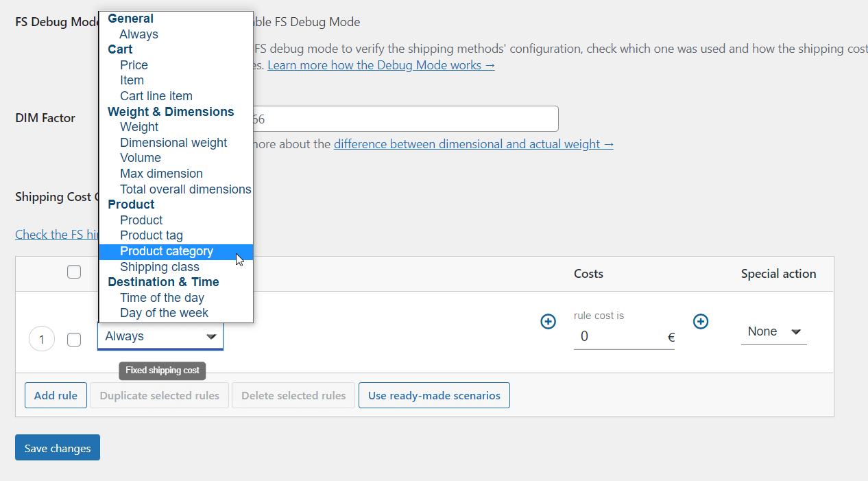The image size is (868, 481).
Task: Click the Special action column header
Action: [x=778, y=274]
